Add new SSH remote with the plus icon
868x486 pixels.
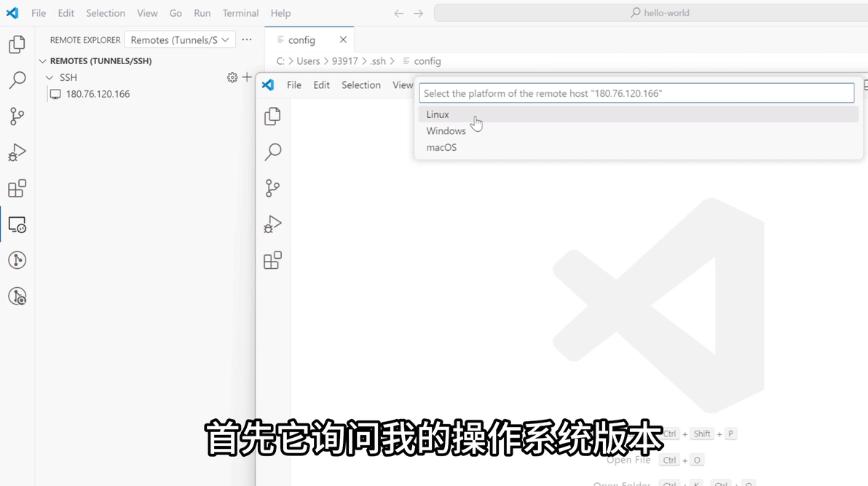[x=247, y=77]
